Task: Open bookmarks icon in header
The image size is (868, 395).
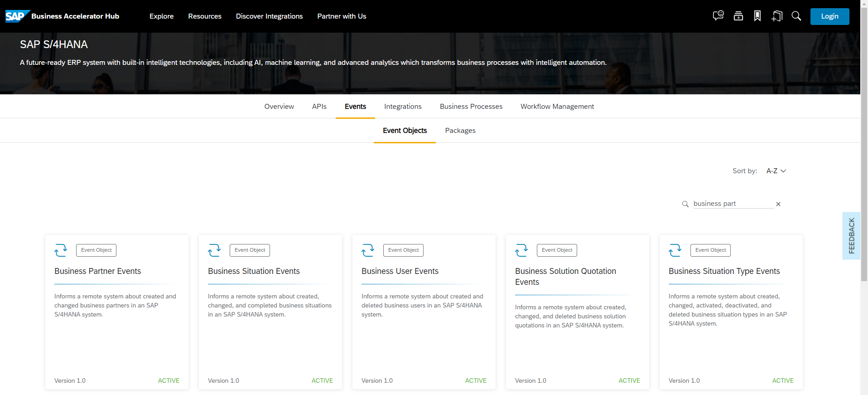Action: 757,16
